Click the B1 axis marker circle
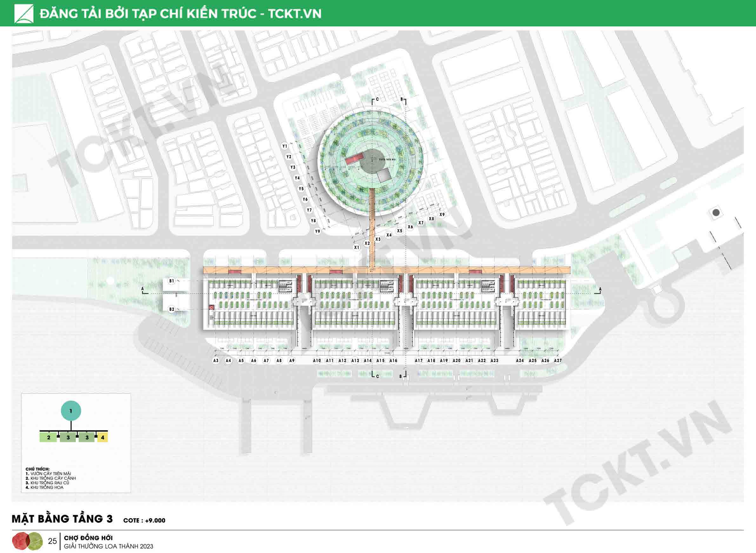Viewport: 756px width, 553px height. (172, 281)
